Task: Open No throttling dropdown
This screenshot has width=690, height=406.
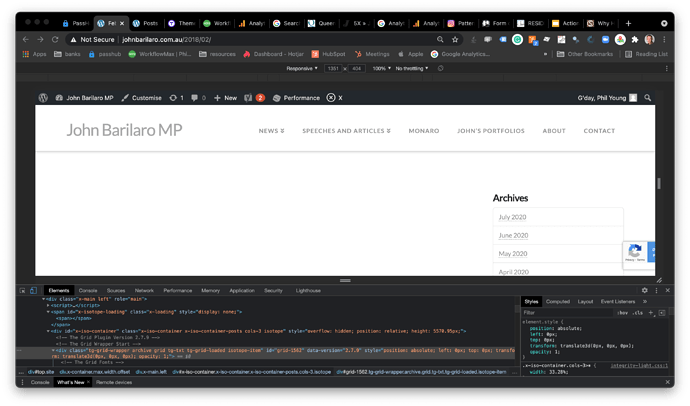Action: (x=412, y=69)
